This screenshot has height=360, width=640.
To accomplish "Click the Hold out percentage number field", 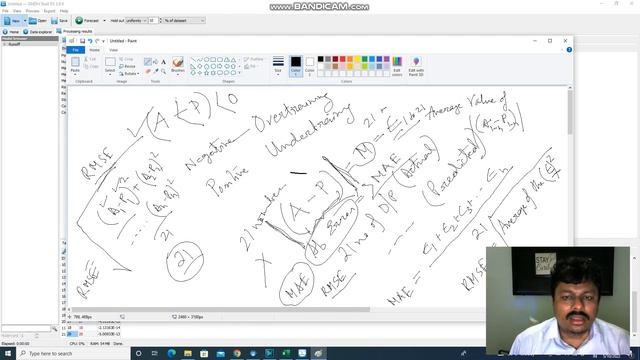I will [x=153, y=20].
